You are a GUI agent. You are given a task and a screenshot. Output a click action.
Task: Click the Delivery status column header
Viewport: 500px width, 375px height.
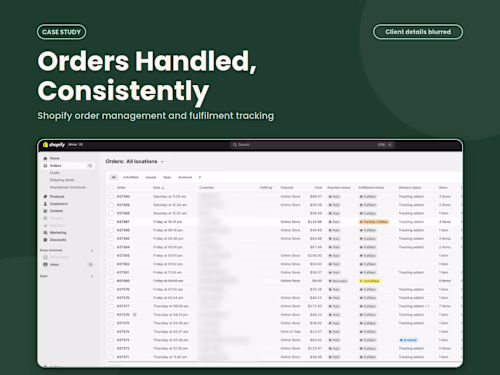point(410,188)
